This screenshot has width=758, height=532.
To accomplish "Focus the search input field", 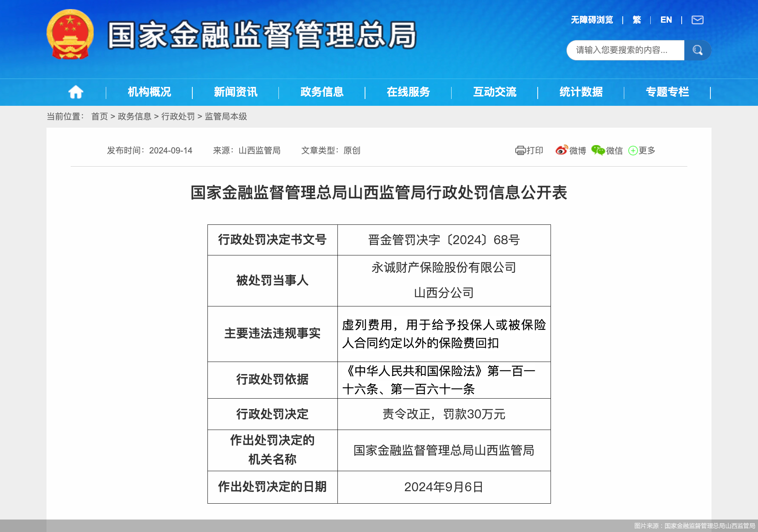I will (x=625, y=50).
